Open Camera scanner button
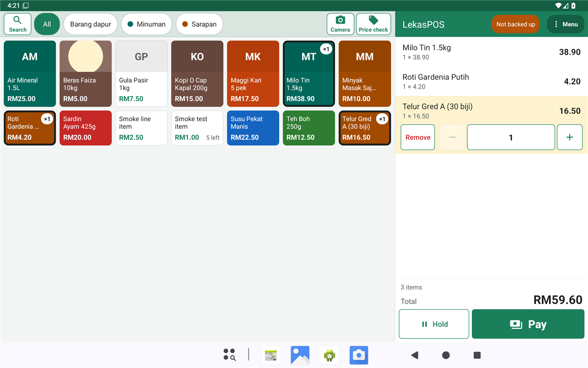 [340, 24]
